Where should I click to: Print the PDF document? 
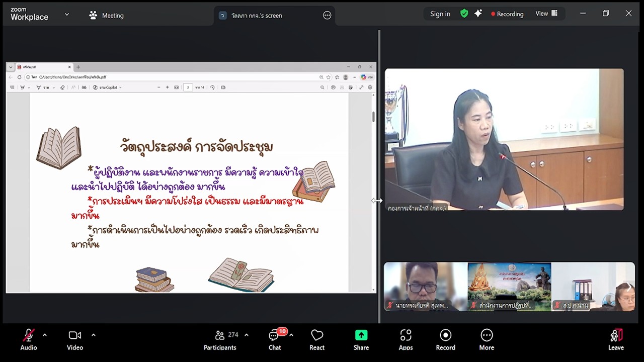[x=333, y=87]
